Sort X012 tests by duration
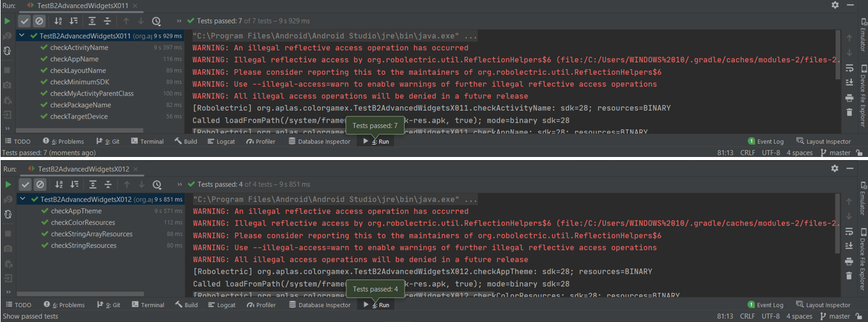 (x=74, y=184)
